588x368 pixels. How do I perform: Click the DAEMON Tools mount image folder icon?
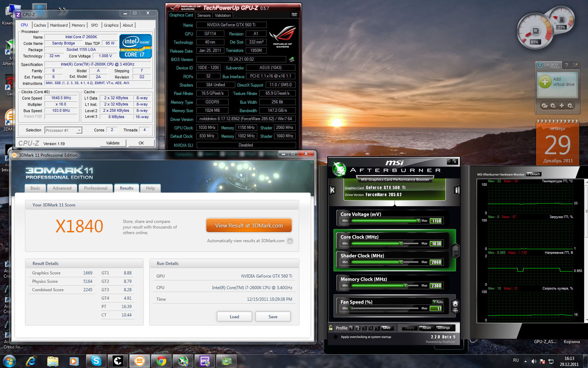[544, 105]
